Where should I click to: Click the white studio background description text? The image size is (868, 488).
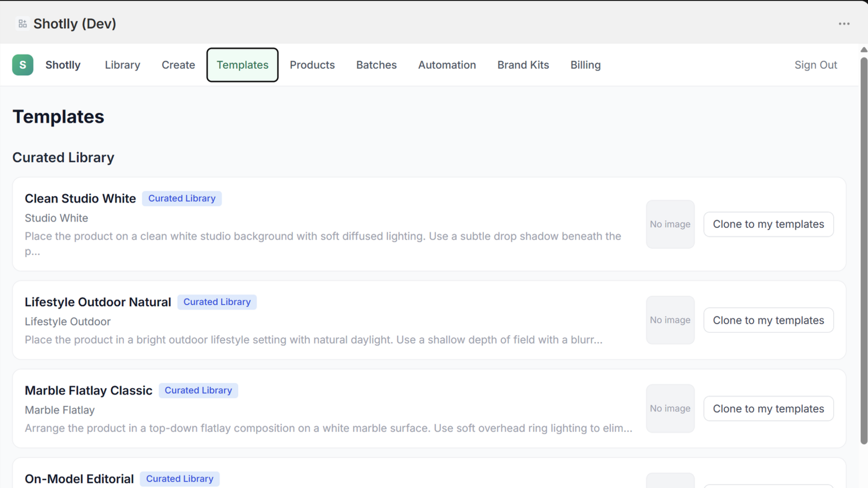323,244
